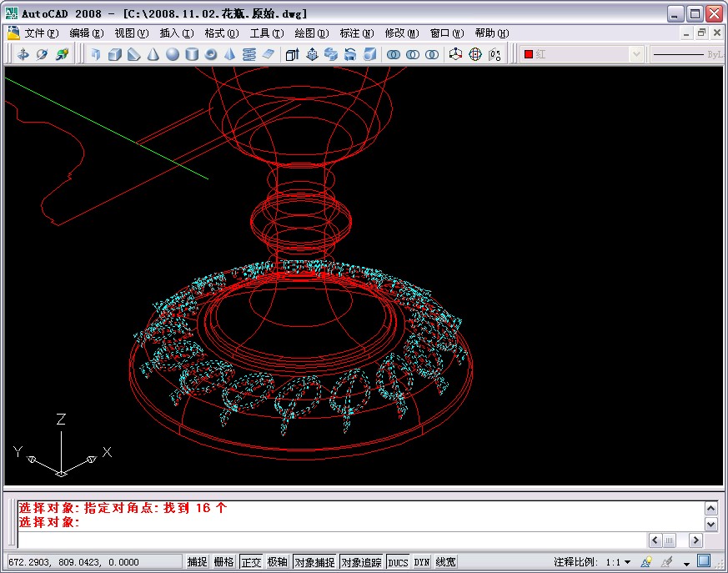Open the status bar menu arrow

pos(686,563)
